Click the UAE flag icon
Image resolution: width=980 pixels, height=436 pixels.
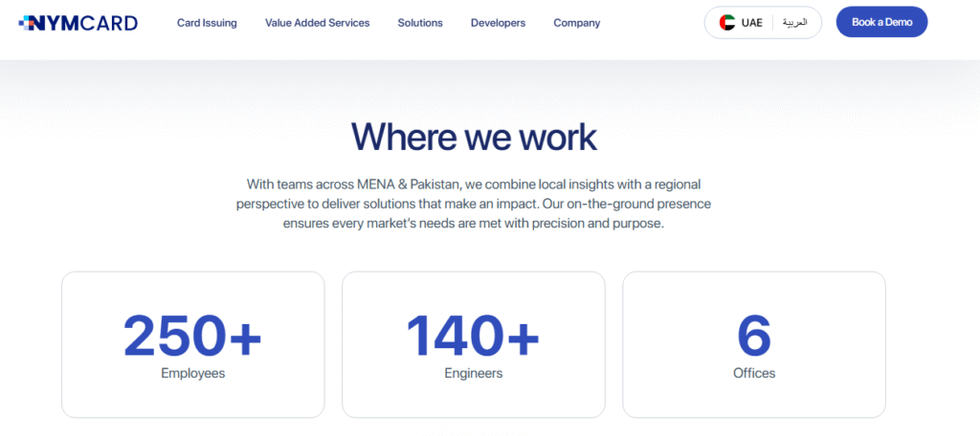pyautogui.click(x=727, y=23)
